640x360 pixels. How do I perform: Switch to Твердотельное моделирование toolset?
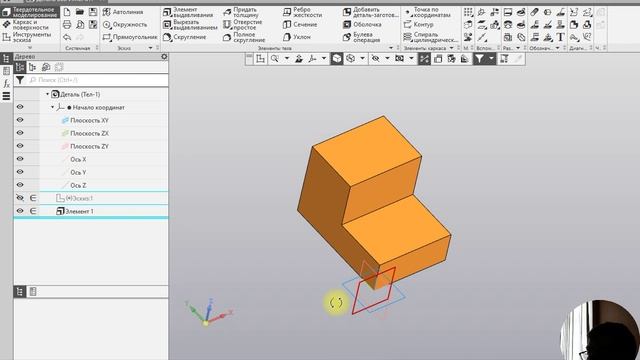coord(29,12)
